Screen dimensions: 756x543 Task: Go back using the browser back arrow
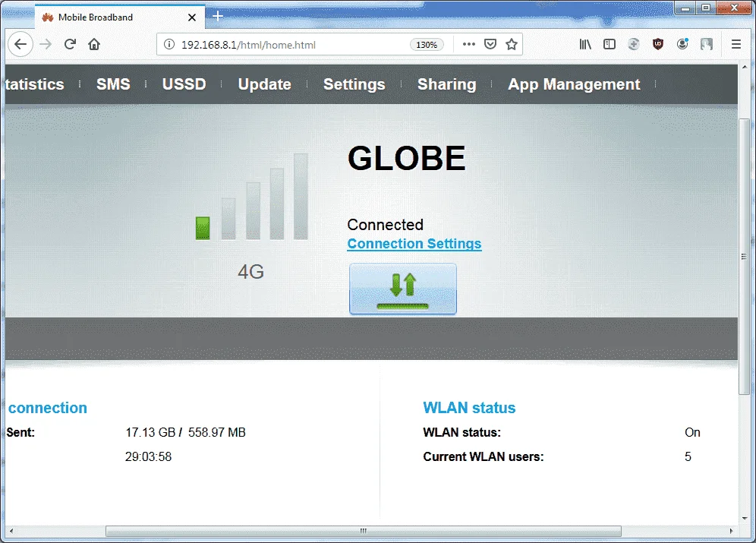coord(20,44)
